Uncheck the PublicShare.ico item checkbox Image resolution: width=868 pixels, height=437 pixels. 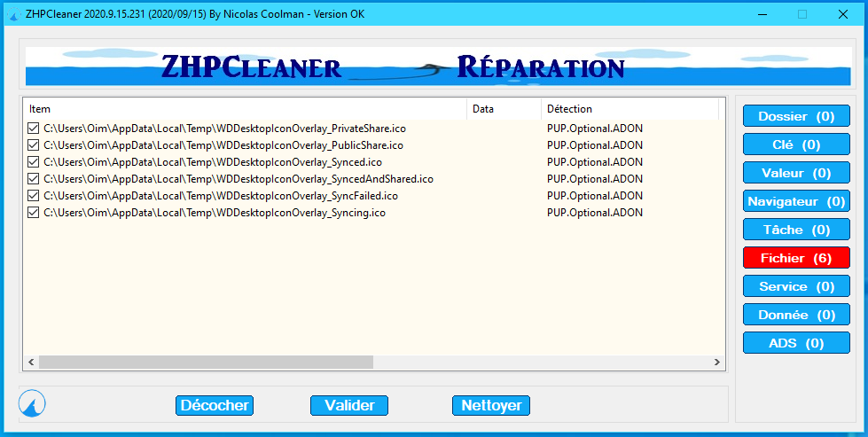coord(33,145)
